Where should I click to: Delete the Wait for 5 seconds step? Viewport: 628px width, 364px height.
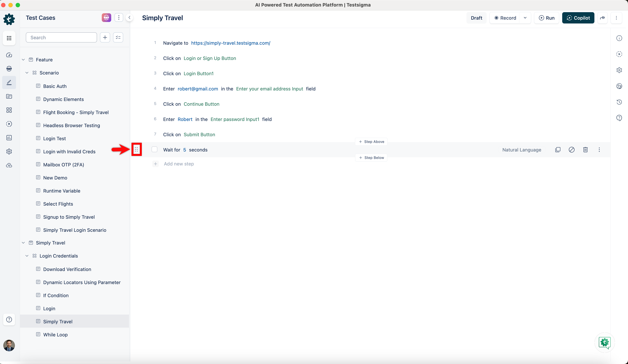tap(585, 149)
